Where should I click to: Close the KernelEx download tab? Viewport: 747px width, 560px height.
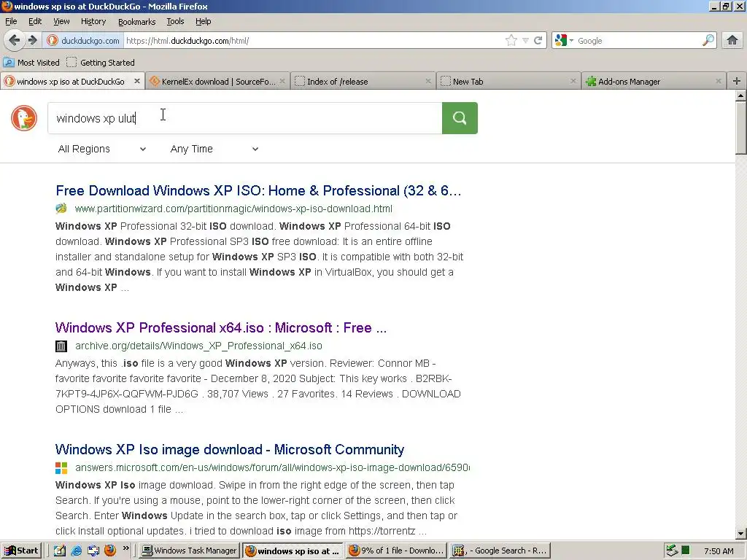click(x=282, y=81)
